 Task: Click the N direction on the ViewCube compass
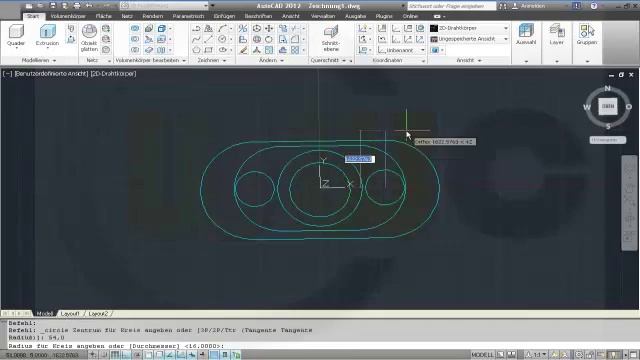tap(608, 88)
